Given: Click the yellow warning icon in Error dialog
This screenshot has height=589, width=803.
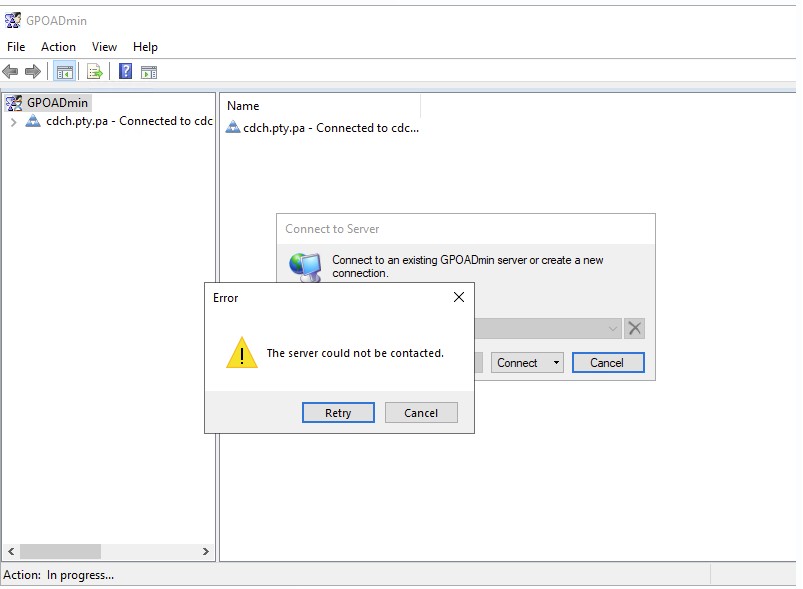Looking at the screenshot, I should (241, 353).
